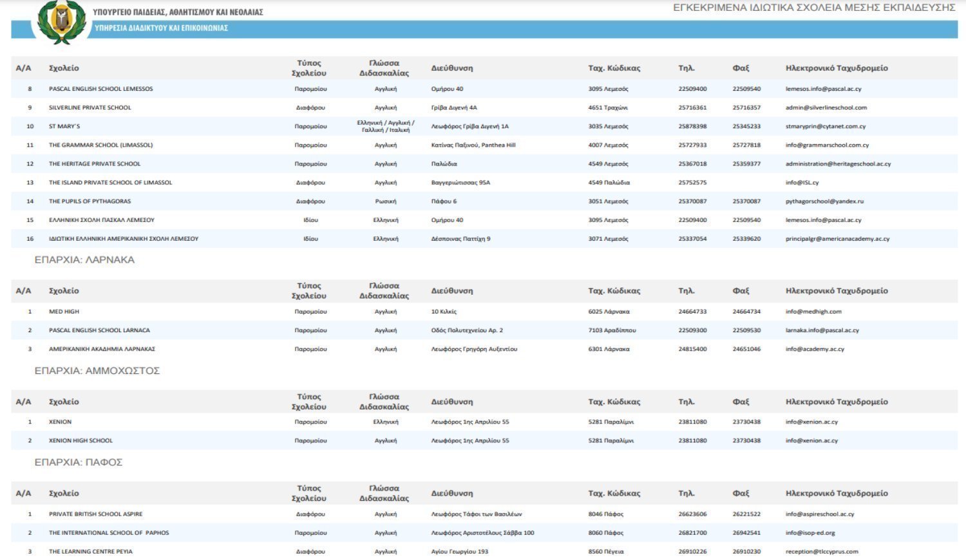Click the heading ΕΓΚΕΚΡΙΜΕΝΑ ΙΔΙΩΤΙΚΑ ΣΧΟΛΕΙΑ ΜΕΣΗΣ ΕΚΠΑΙΔΕΥΣΗΣ
This screenshot has width=966, height=560.
pyautogui.click(x=814, y=8)
